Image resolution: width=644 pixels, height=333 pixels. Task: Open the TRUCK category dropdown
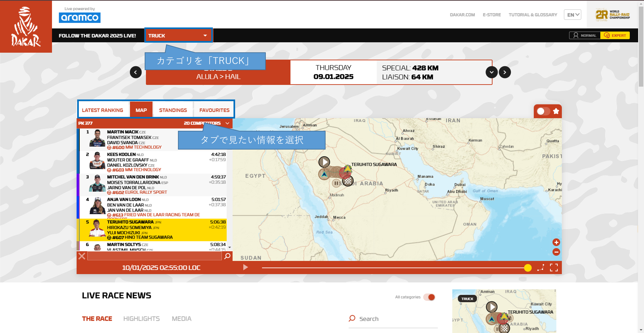pos(178,36)
